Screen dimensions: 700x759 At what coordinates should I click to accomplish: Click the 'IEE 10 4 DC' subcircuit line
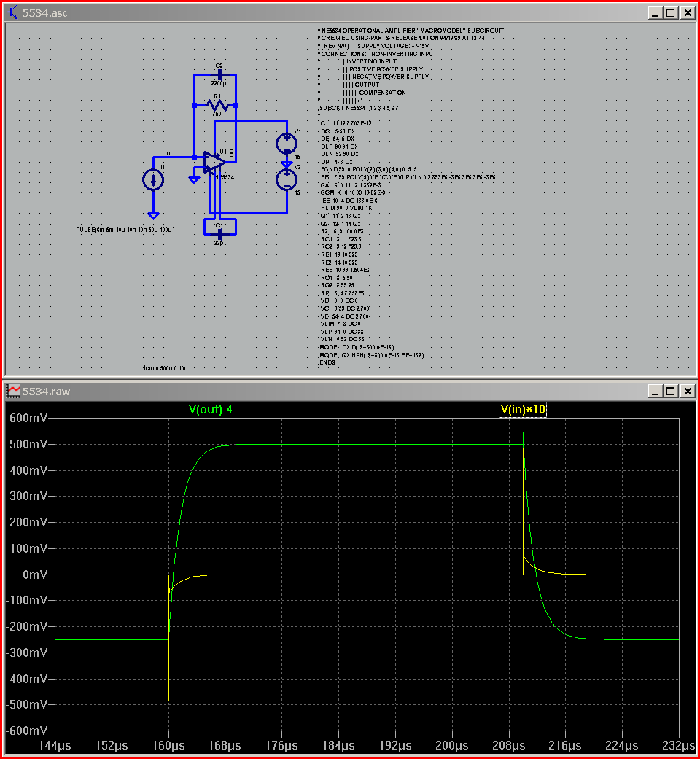click(x=349, y=201)
